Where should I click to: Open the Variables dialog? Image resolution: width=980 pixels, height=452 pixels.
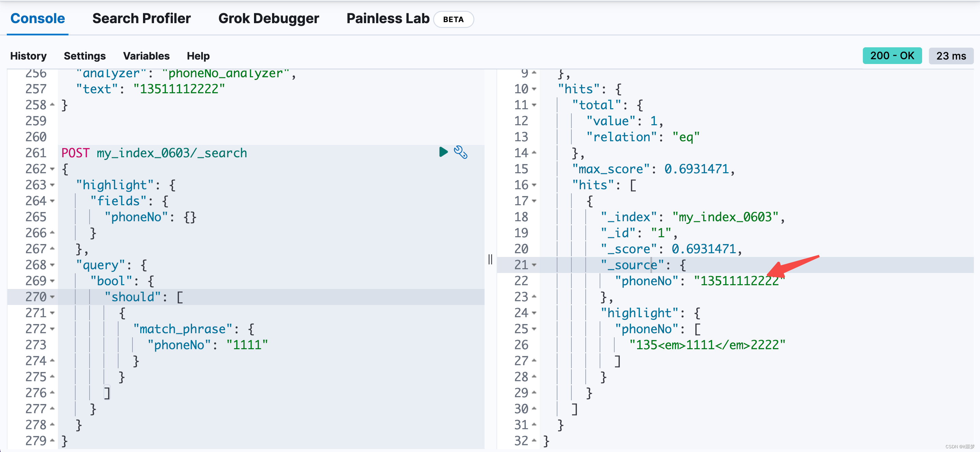tap(146, 56)
